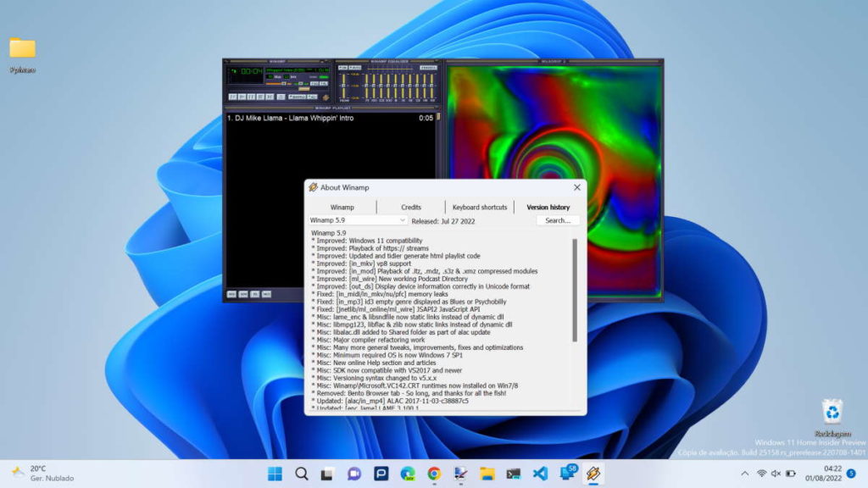Screen dimensions: 868x488
Task: Open the Winamp 5.9 version dropdown
Action: click(403, 219)
